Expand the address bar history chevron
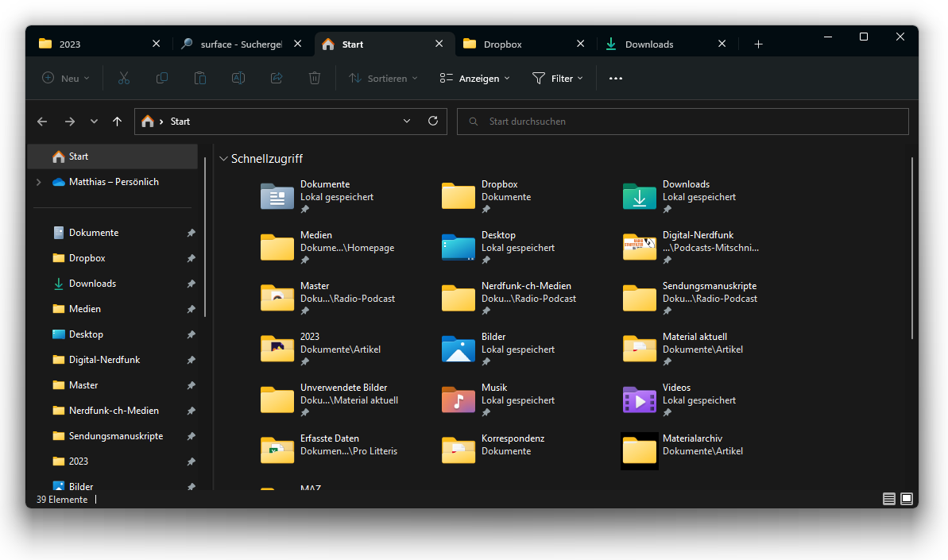 coord(407,121)
